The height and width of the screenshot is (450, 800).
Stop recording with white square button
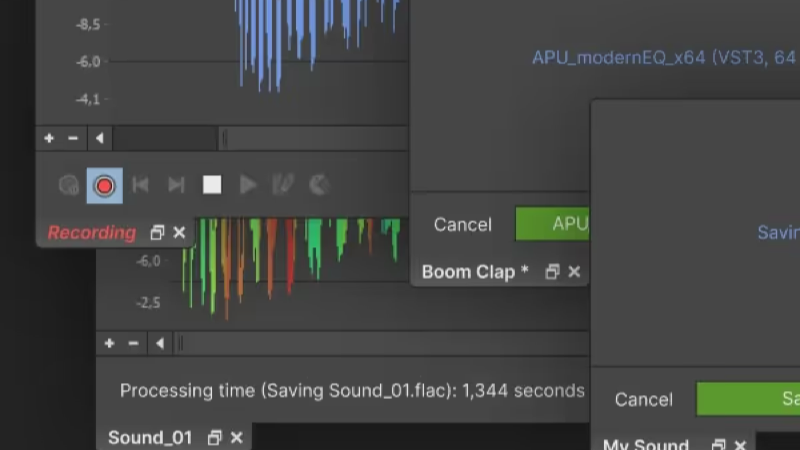point(212,185)
